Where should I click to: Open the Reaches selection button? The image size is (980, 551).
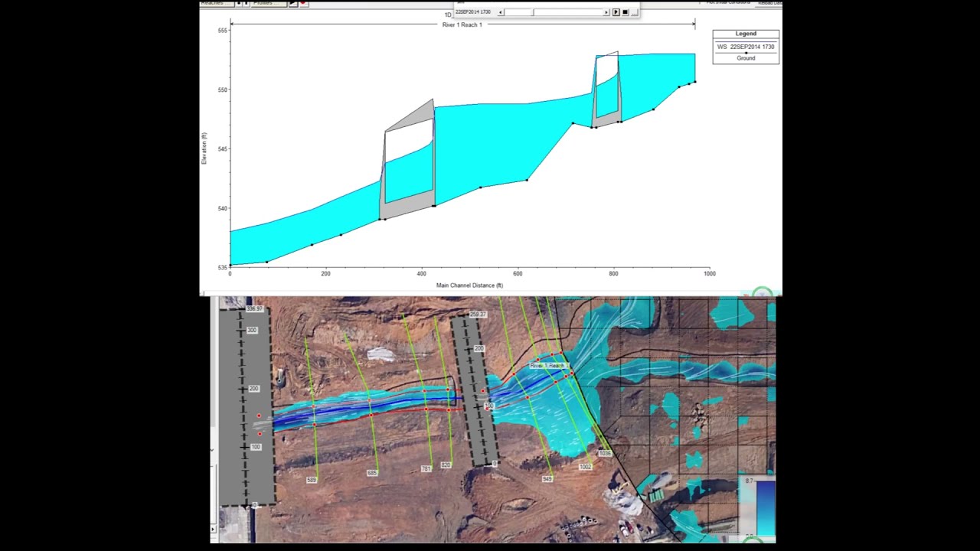[217, 3]
